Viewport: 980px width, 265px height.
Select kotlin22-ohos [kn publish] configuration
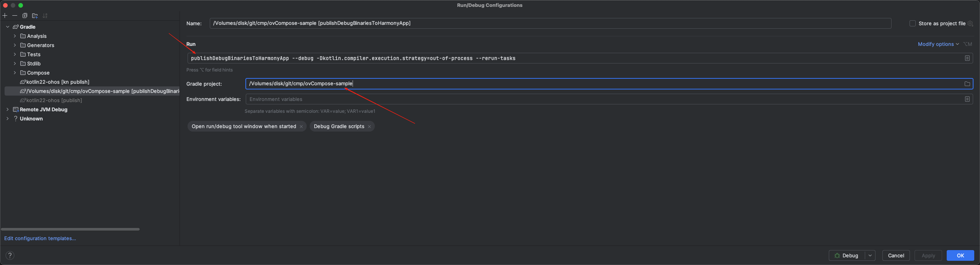[x=57, y=82]
